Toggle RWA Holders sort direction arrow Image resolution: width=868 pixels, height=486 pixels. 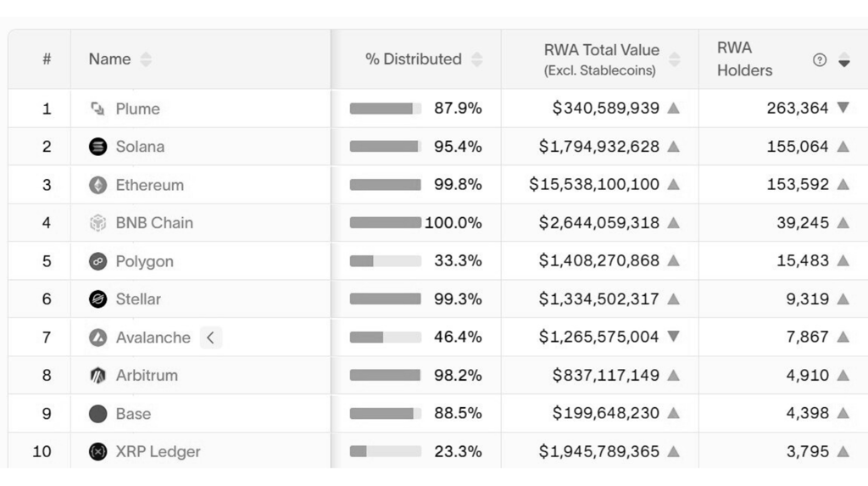[843, 60]
